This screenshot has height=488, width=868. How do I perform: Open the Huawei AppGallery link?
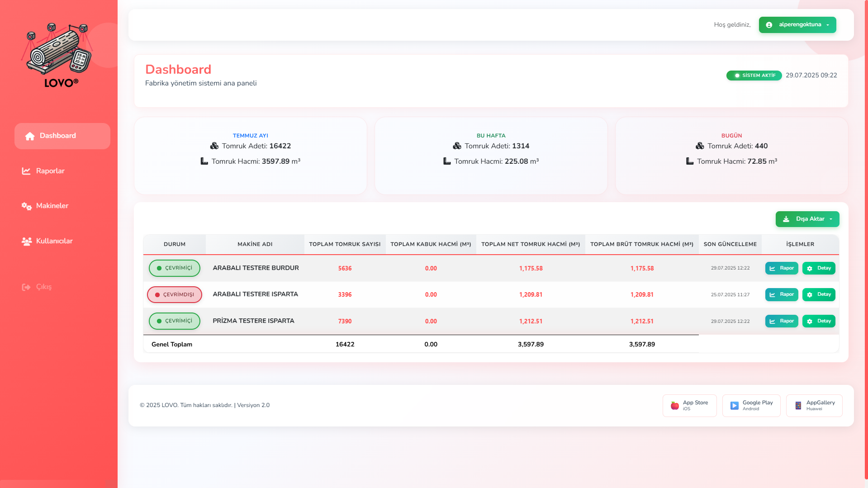[814, 405]
